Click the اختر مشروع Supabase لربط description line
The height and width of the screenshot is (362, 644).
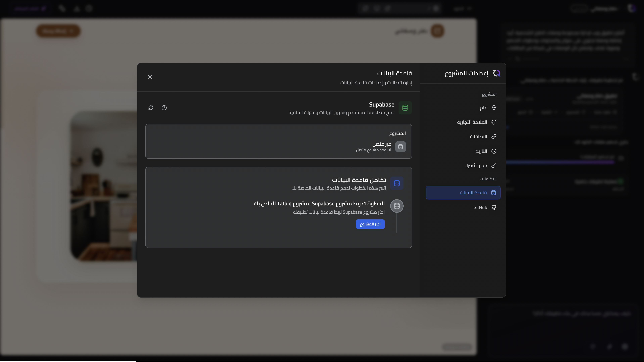tap(339, 212)
